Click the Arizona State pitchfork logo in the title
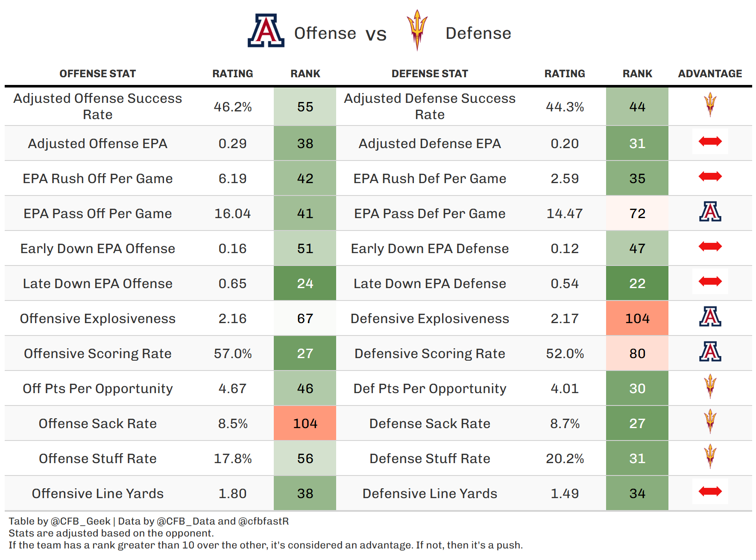 pos(417,30)
